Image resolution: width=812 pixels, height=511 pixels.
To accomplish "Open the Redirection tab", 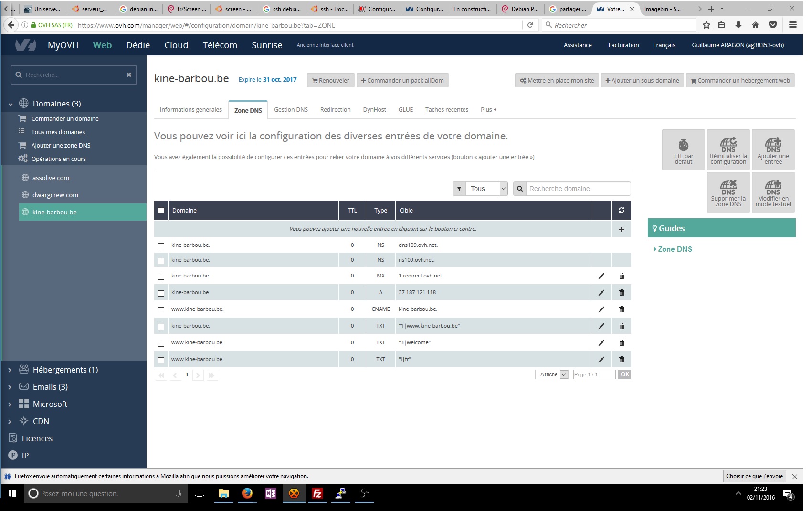I will pos(335,110).
